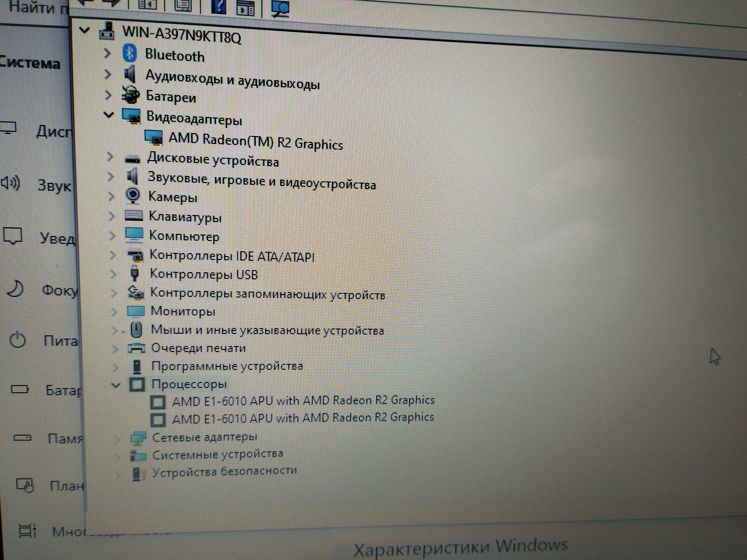The image size is (747, 560).
Task: Open the Bluetooth category icon
Action: click(x=130, y=53)
